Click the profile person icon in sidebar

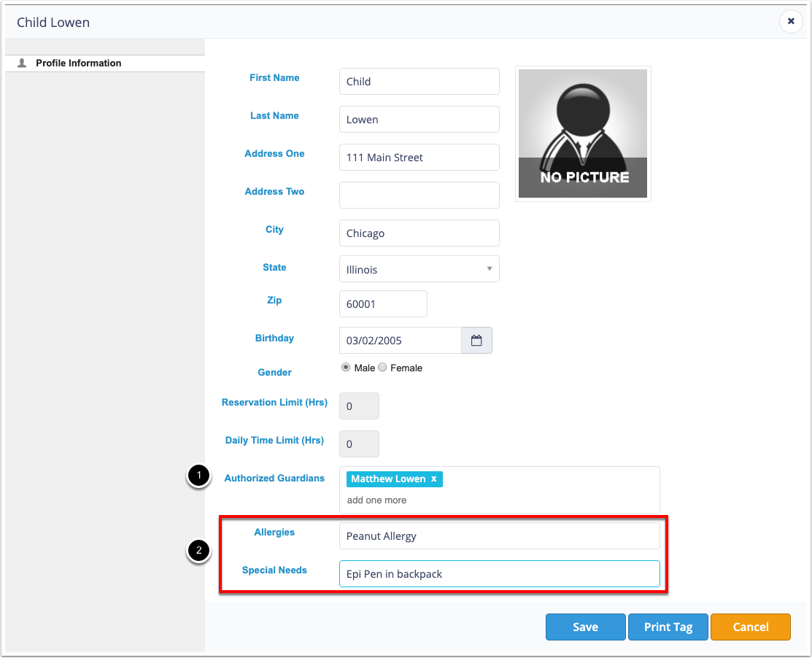pos(22,63)
